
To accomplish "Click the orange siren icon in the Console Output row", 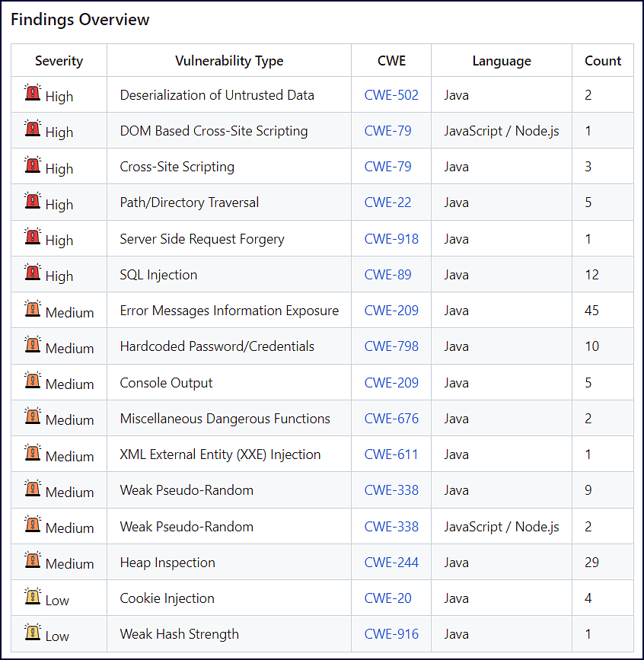I will [x=33, y=381].
